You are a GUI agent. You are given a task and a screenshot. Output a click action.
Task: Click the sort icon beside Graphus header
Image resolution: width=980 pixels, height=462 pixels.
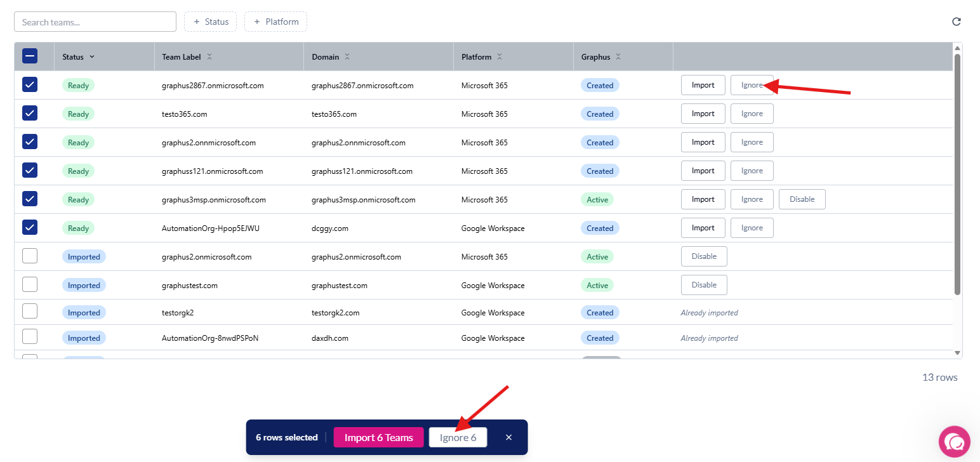(x=618, y=56)
